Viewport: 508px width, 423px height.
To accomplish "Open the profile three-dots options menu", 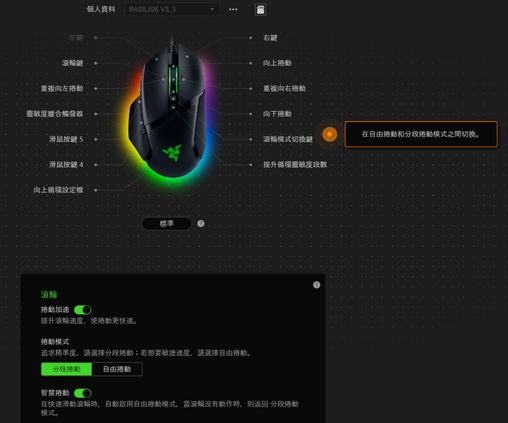I will coord(233,9).
